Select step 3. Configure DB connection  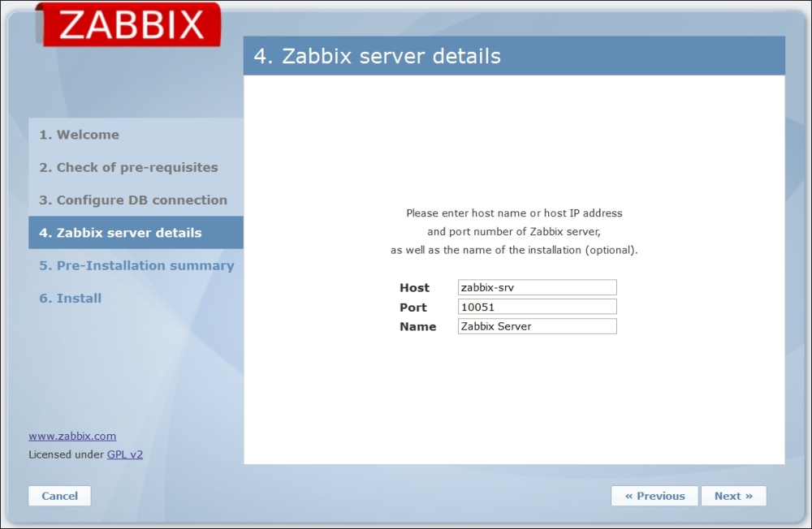tap(133, 200)
